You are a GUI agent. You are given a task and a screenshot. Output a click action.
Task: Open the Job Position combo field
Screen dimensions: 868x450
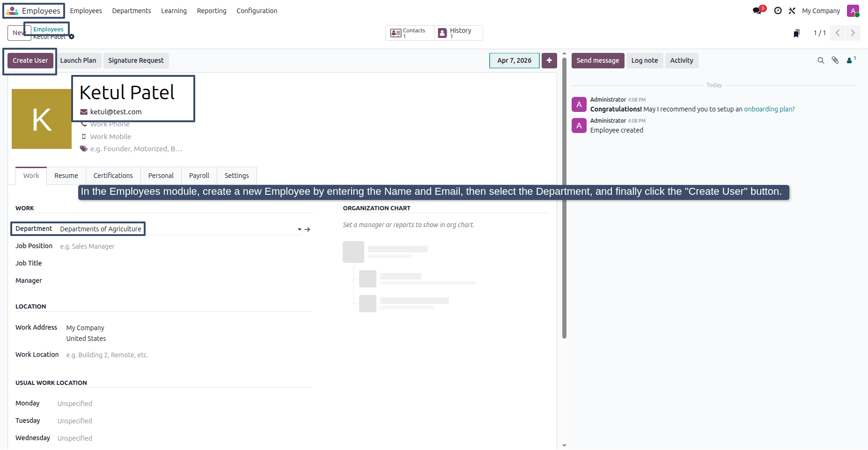[x=186, y=246]
